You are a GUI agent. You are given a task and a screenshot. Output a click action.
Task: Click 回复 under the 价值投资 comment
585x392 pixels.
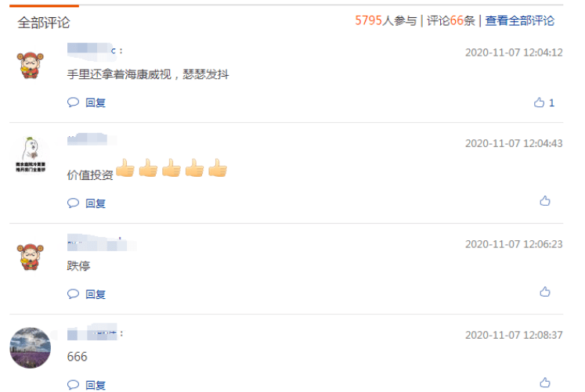tap(96, 203)
